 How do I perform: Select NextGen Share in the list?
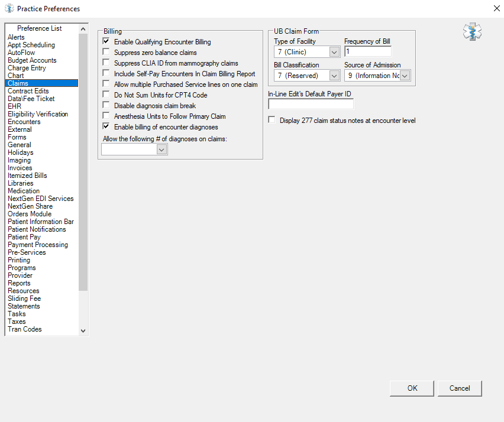click(30, 206)
